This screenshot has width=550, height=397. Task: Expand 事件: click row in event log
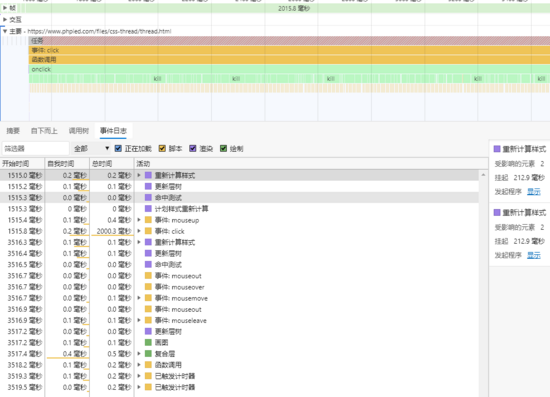[x=139, y=231]
